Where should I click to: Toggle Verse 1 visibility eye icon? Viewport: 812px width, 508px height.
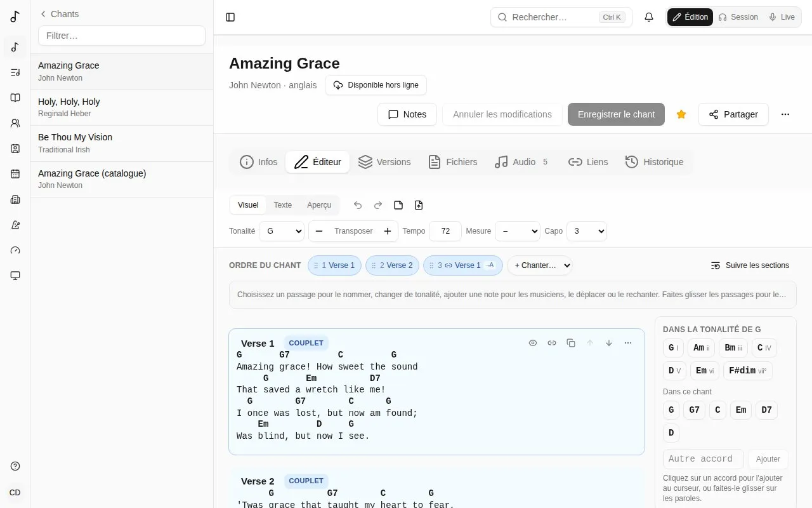[533, 343]
